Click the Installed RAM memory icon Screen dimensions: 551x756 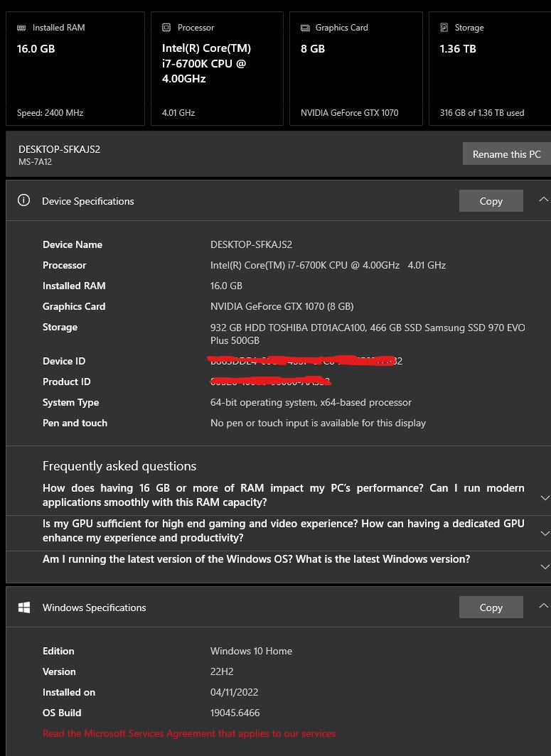coord(21,28)
